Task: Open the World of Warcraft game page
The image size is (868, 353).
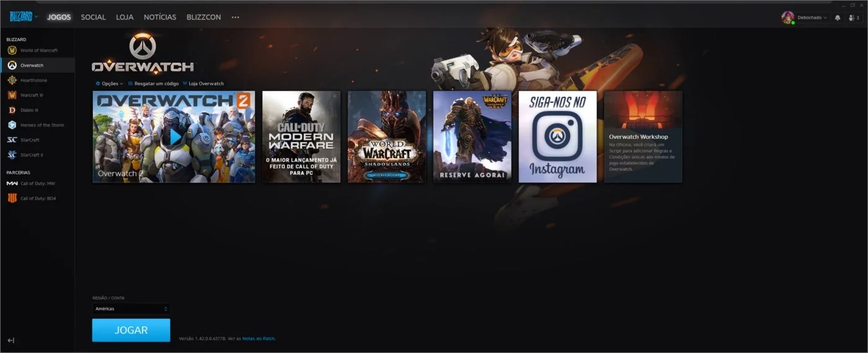Action: pos(37,50)
